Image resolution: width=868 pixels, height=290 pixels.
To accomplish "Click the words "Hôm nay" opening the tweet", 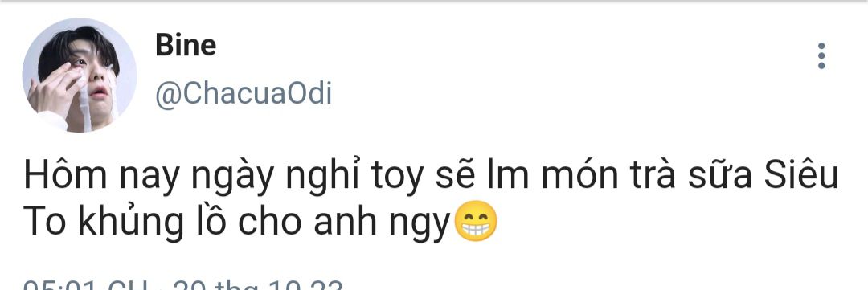I will point(102,175).
